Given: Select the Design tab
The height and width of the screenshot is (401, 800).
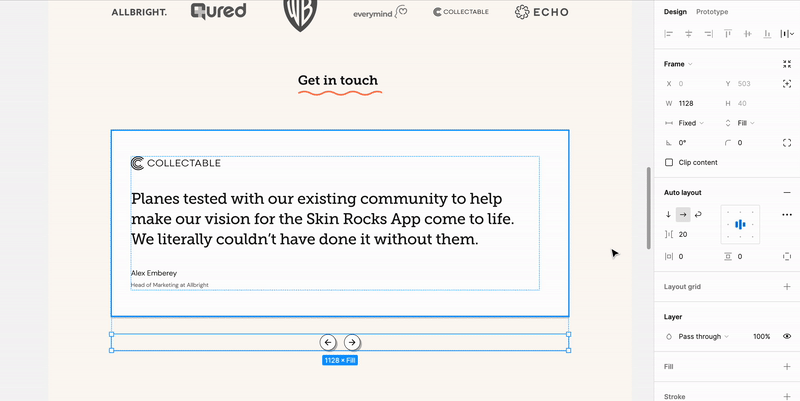Looking at the screenshot, I should [x=675, y=12].
